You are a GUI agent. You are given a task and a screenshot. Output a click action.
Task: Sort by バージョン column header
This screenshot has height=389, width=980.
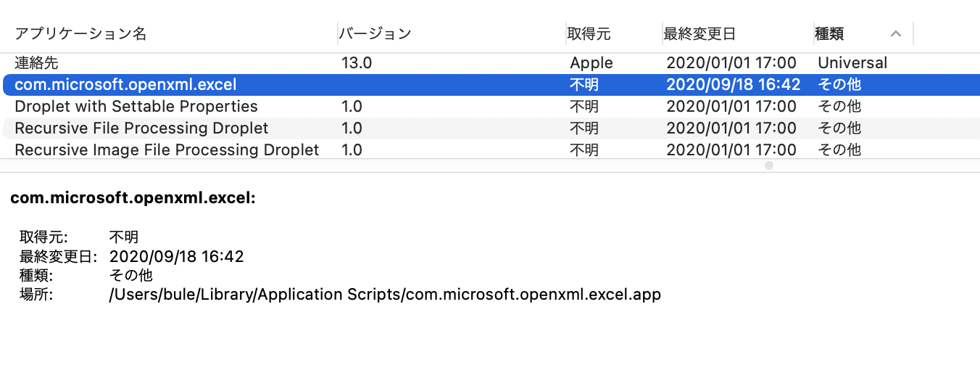pyautogui.click(x=375, y=33)
